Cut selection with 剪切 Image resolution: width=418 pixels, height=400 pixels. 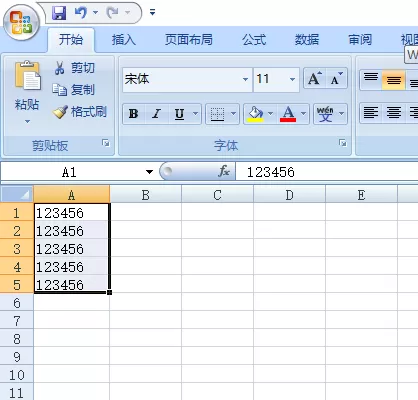[75, 68]
